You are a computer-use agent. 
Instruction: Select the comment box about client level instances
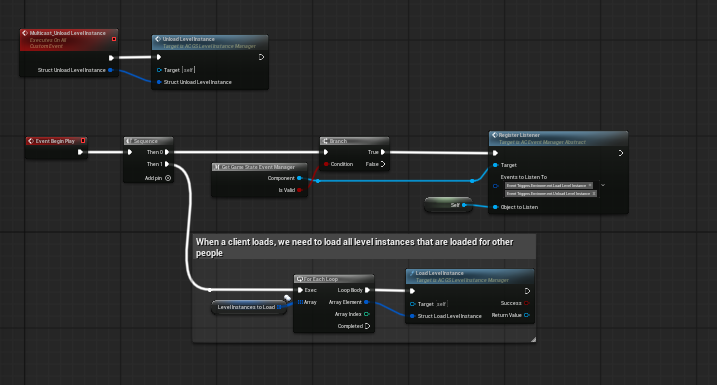pos(364,247)
